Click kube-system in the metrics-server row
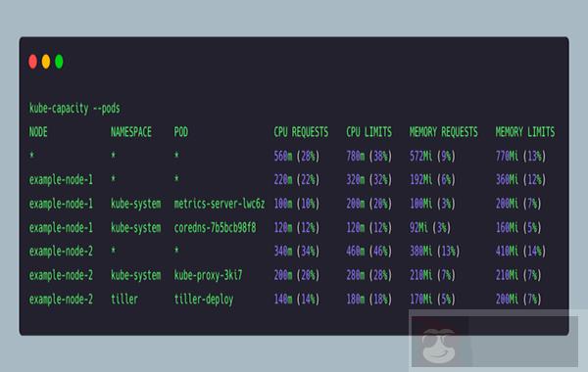The image size is (588, 372). 136,204
